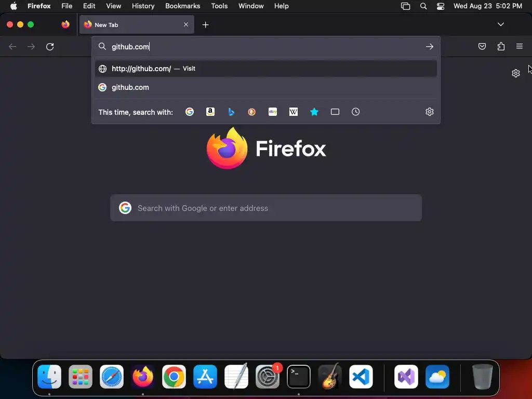This screenshot has height=399, width=532.
Task: Open the Help menu
Action: 281,6
